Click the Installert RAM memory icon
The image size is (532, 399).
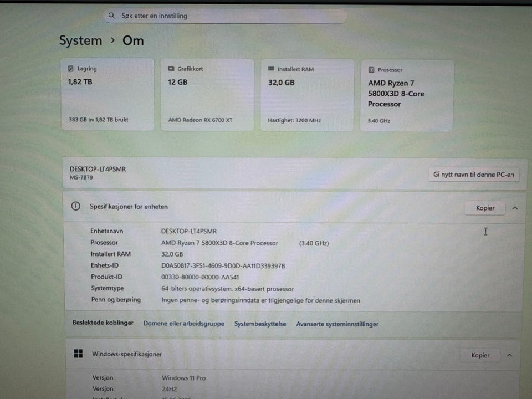pyautogui.click(x=271, y=69)
